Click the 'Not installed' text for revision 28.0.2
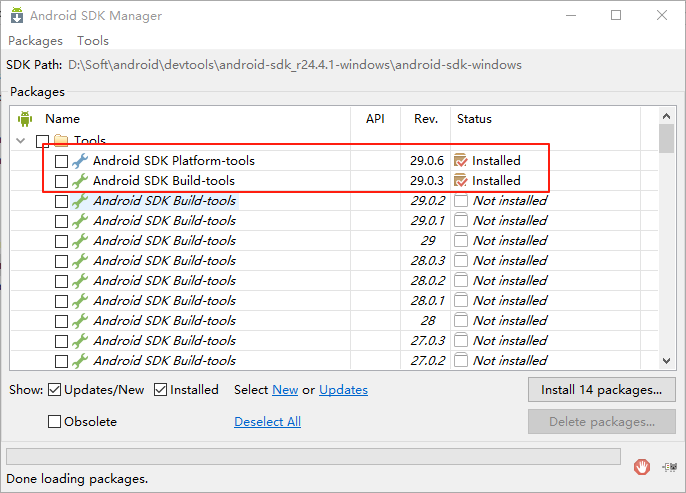686x493 pixels. [510, 280]
